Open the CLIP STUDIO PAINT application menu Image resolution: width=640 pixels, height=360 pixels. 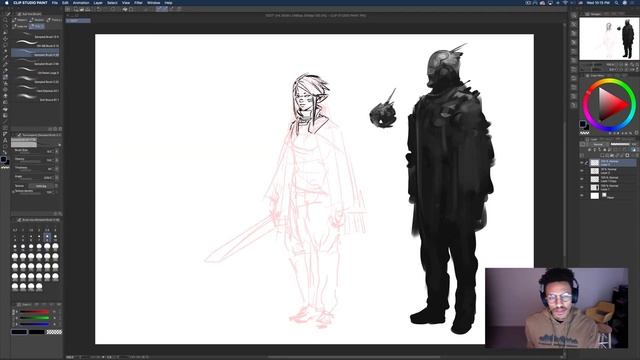(30, 2)
